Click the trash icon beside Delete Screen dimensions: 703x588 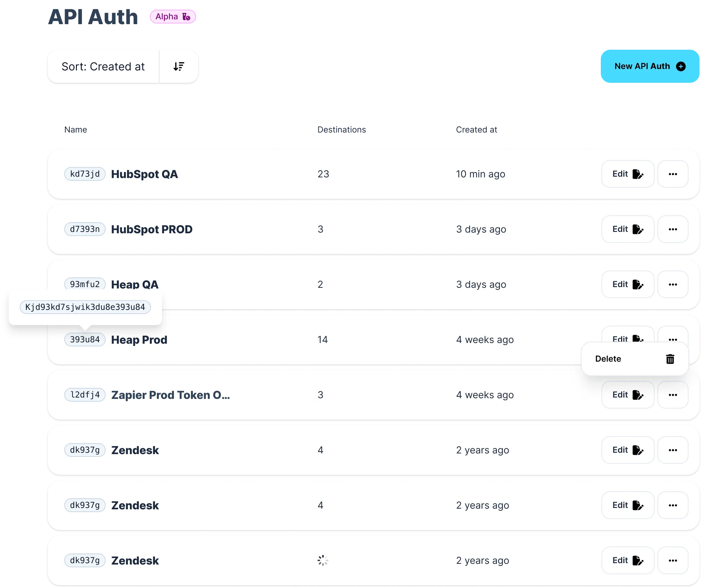[x=670, y=359]
